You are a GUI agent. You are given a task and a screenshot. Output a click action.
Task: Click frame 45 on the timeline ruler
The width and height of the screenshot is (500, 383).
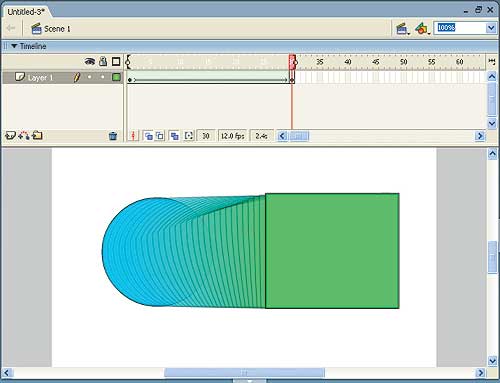point(376,62)
